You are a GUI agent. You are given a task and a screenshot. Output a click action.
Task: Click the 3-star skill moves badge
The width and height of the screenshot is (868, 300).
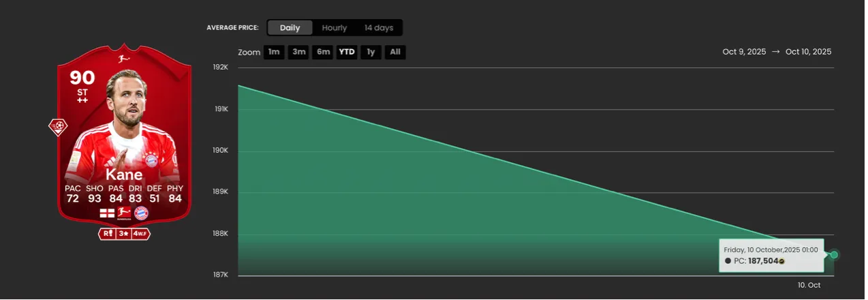(x=124, y=234)
